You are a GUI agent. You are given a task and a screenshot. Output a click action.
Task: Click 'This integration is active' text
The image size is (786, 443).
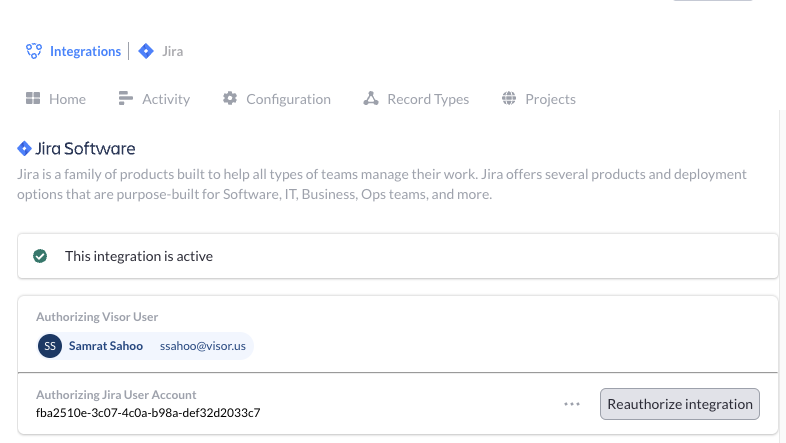tap(139, 256)
